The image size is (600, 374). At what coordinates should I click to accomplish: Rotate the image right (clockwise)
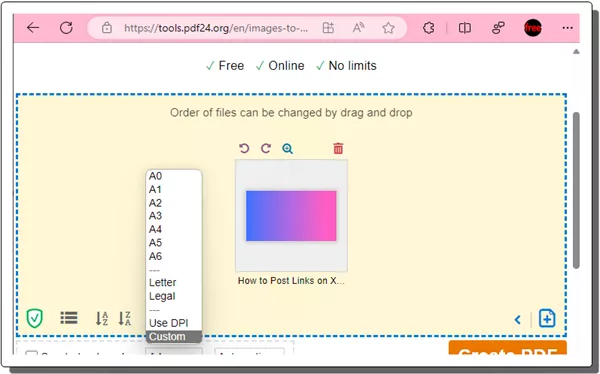266,148
